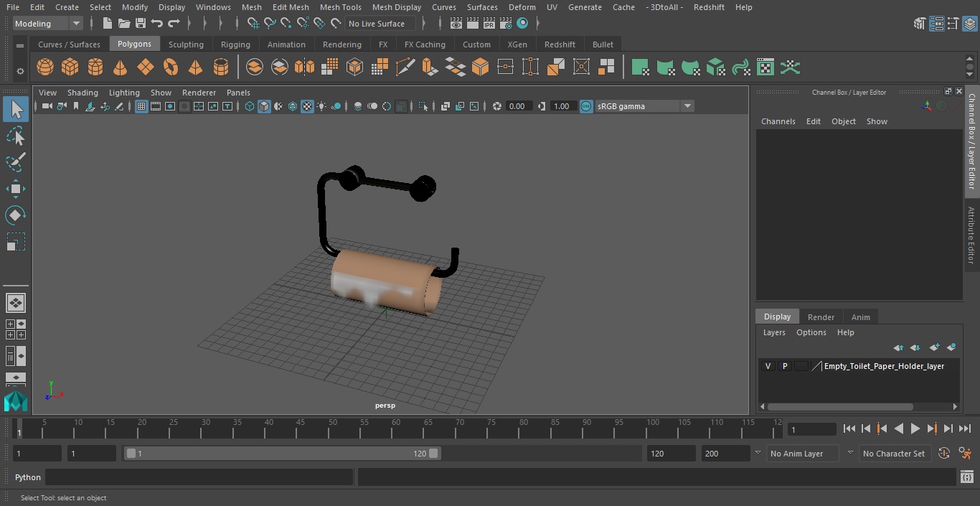
Task: Click the current frame input field
Action: [x=812, y=429]
